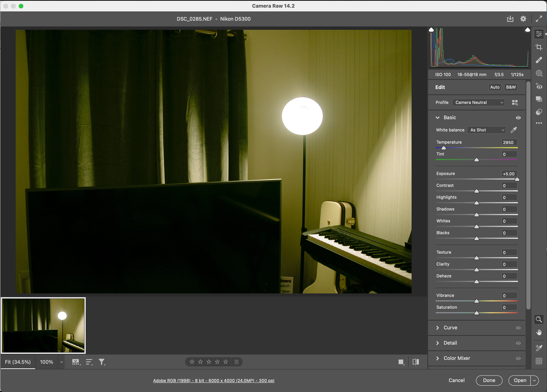Open the Red Eye removal tool

click(x=539, y=86)
